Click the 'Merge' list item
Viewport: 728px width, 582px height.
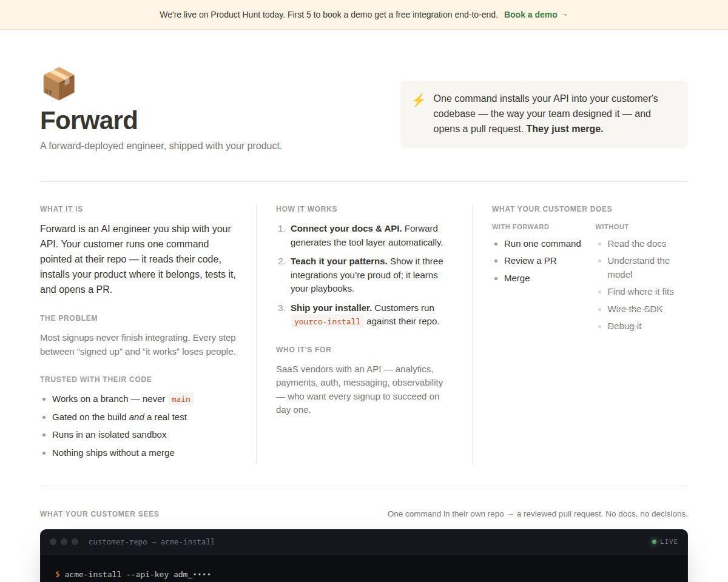pyautogui.click(x=517, y=278)
